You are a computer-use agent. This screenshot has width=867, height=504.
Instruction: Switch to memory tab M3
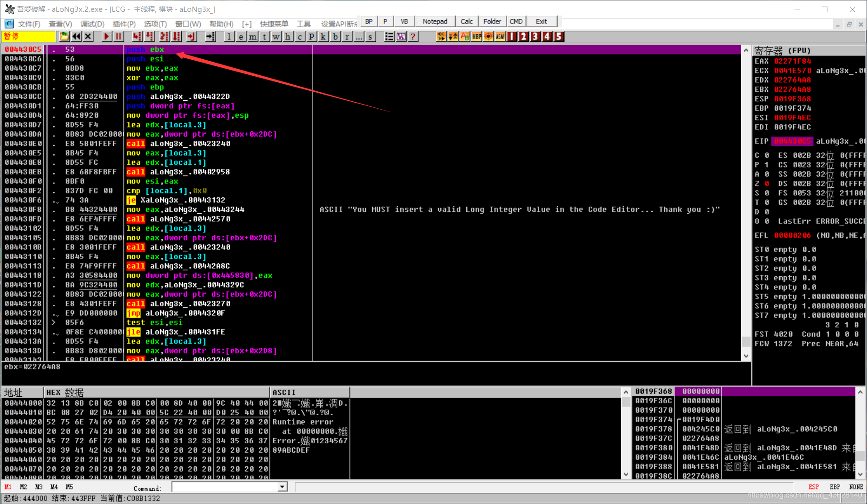click(x=39, y=487)
